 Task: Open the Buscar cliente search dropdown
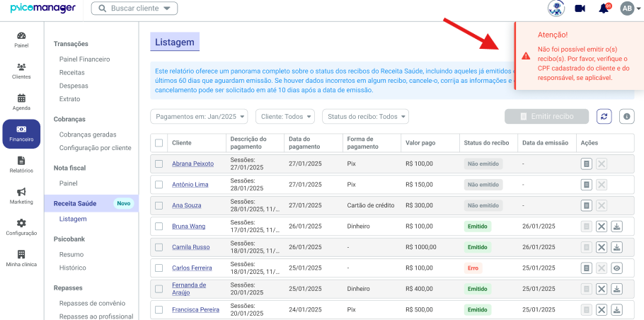coord(134,8)
